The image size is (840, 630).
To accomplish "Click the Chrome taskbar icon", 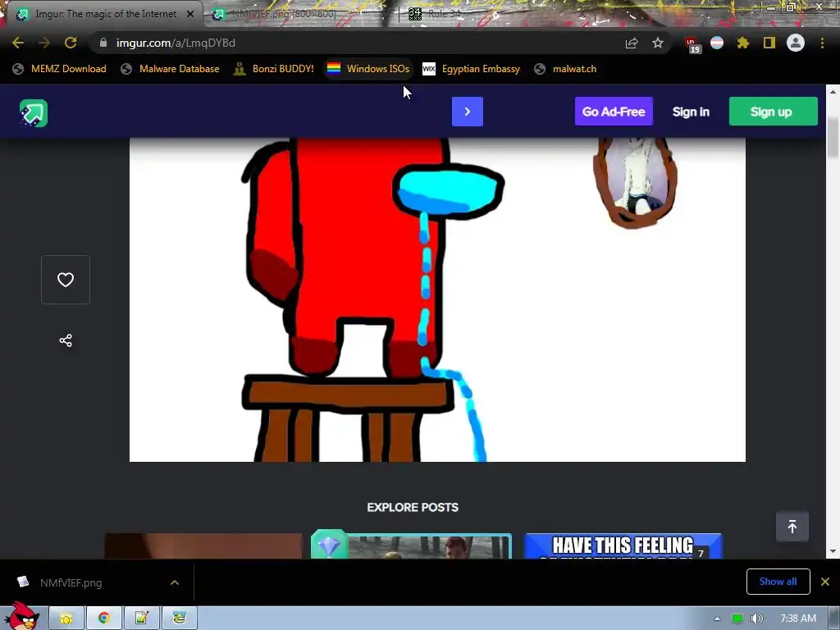I will [x=104, y=619].
